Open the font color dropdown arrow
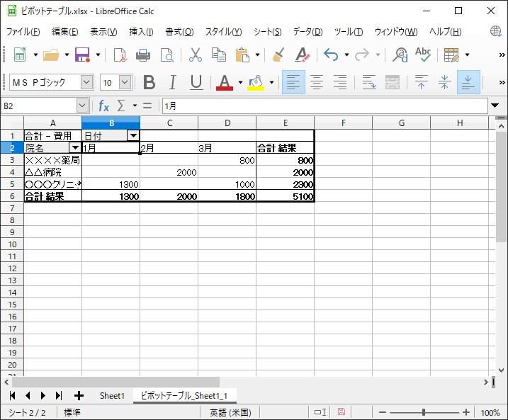508x420 pixels. (x=240, y=82)
